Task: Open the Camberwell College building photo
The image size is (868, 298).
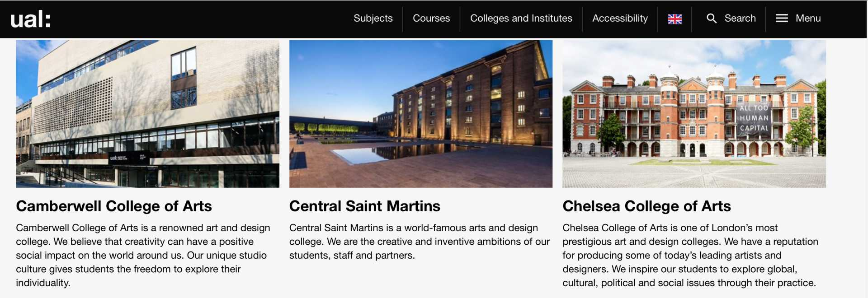Action: click(x=147, y=114)
